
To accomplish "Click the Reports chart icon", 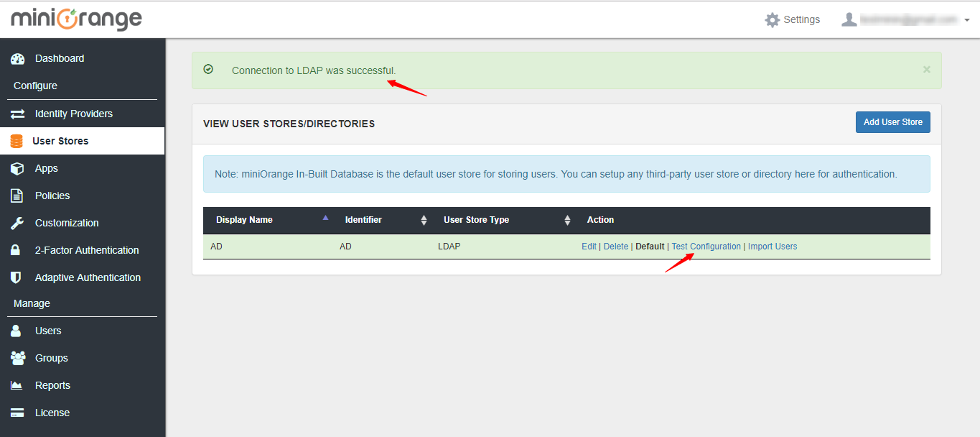I will coord(17,385).
